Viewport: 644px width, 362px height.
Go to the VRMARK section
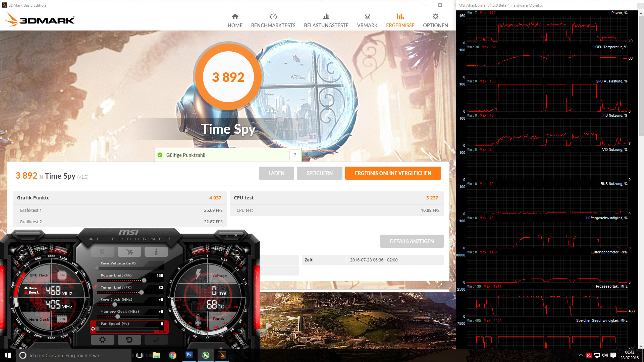[367, 20]
